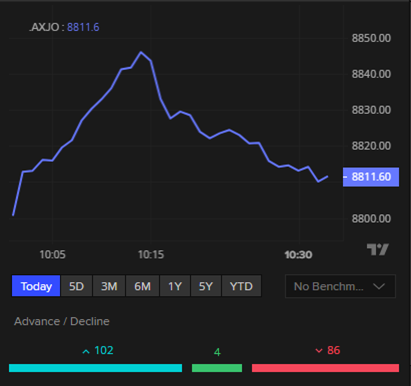Click the 8840.00 price axis label
Viewport: 411px width, 386px height.
click(371, 74)
